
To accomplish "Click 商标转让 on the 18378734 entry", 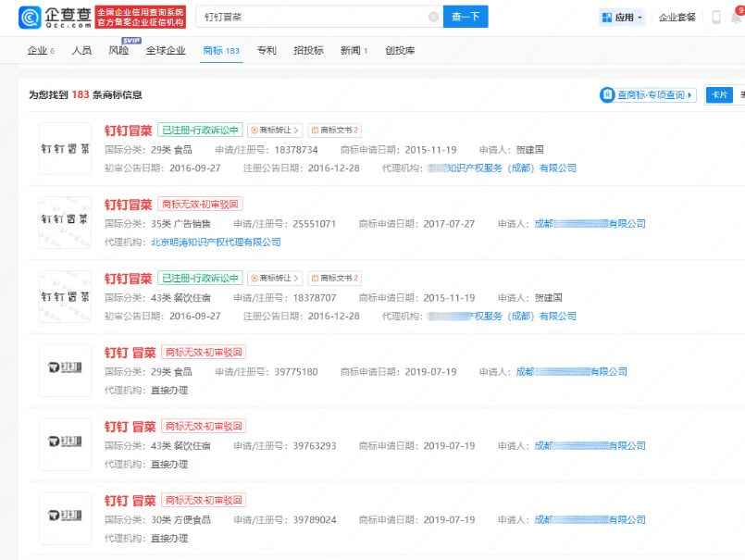I will [x=275, y=131].
